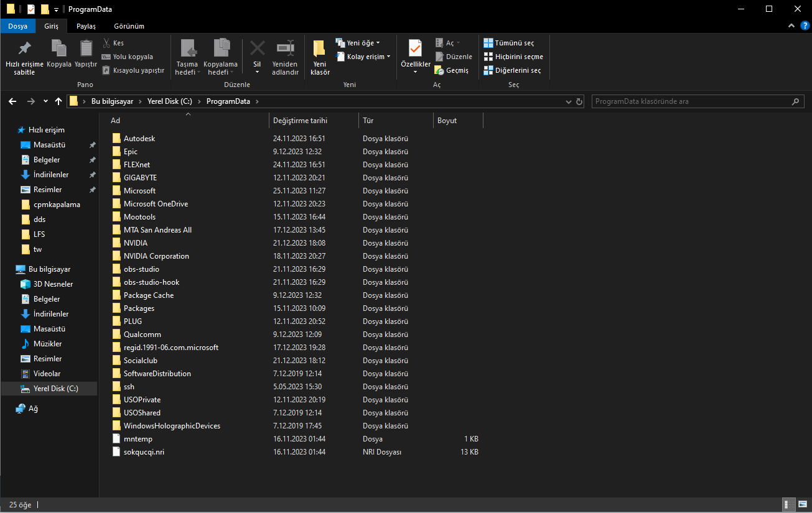Switch to the Görünüm tab
Screen dimensions: 812x513
[x=129, y=26]
